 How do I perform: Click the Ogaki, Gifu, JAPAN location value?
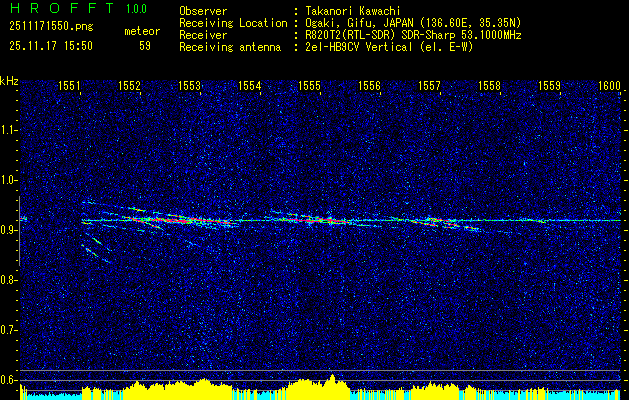(413, 23)
